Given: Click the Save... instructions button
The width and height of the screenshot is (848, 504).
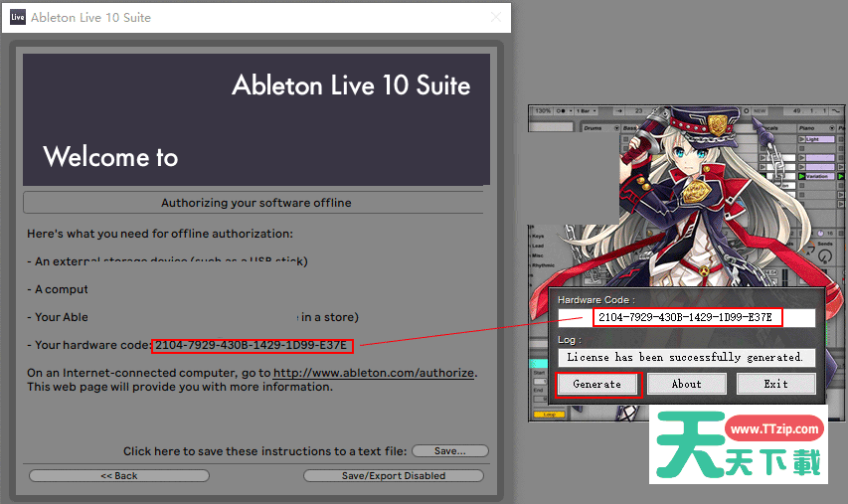Looking at the screenshot, I should pos(450,451).
